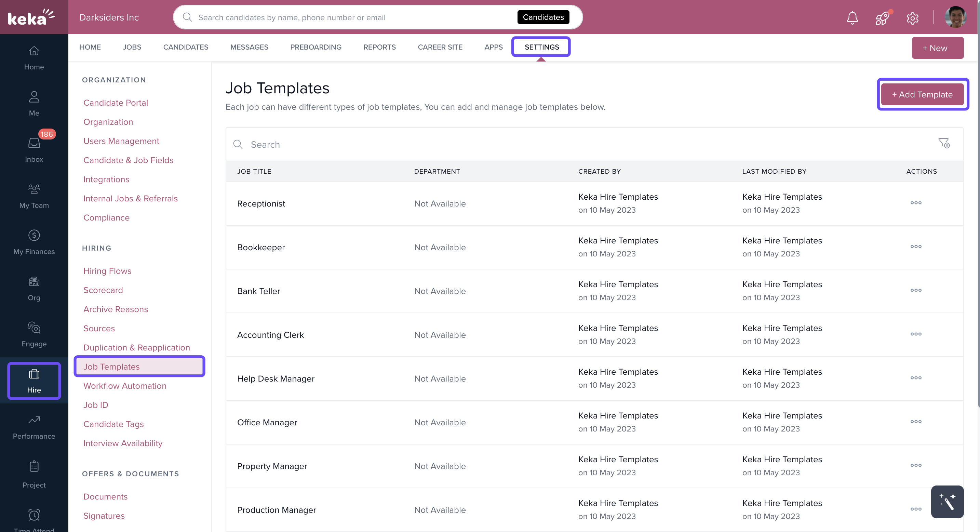Switch to the Career Site tab

(x=440, y=47)
